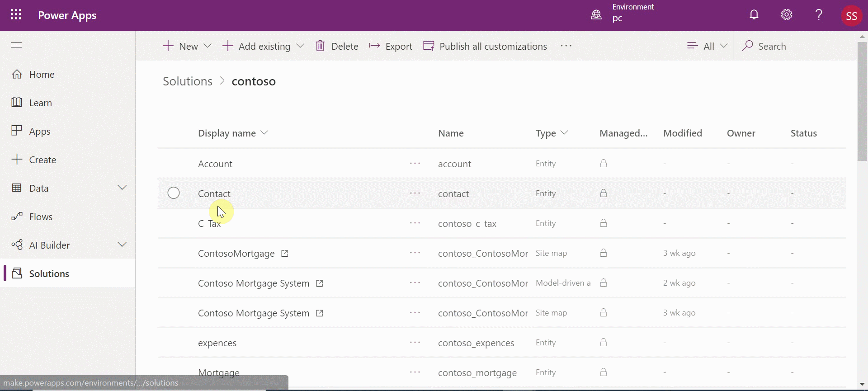Click the managed lock icon in C_Tax row
The height and width of the screenshot is (391, 868).
604,223
